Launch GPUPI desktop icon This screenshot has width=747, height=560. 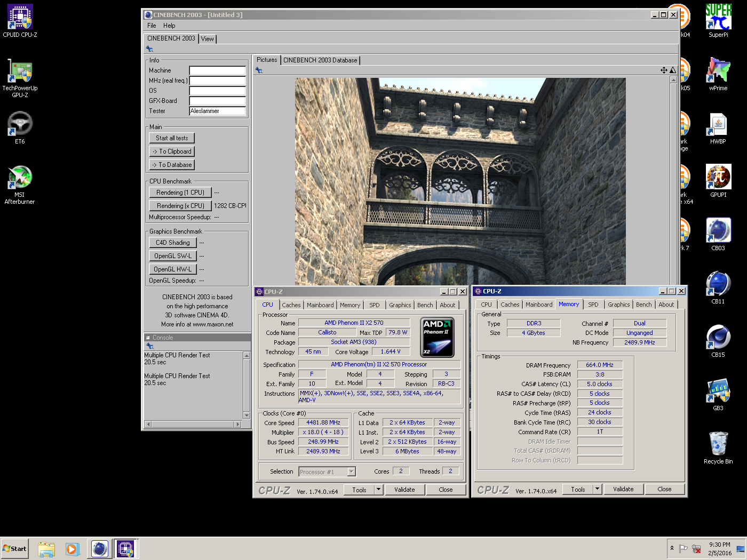click(x=718, y=181)
